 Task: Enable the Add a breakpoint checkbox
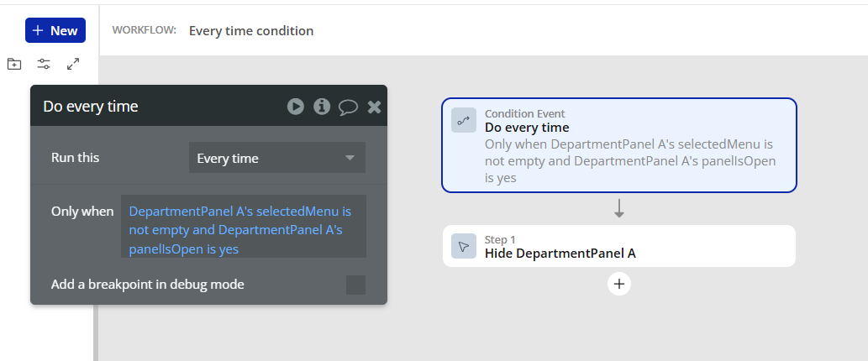(x=355, y=285)
